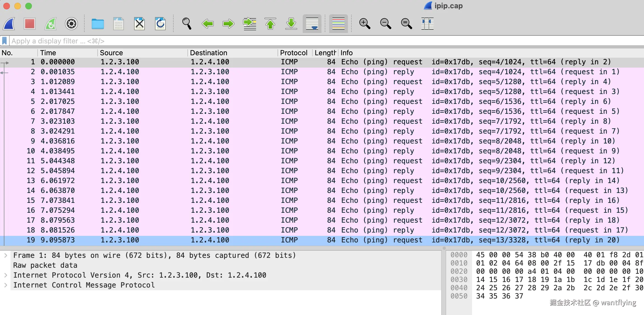Toggle packet colorization rules
Screen dimensions: 644x315
tap(338, 24)
